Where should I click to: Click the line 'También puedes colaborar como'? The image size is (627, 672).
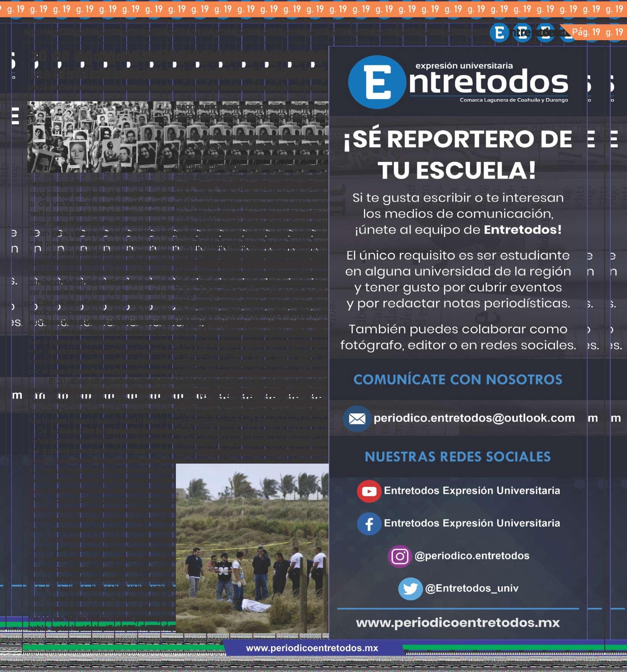458,329
